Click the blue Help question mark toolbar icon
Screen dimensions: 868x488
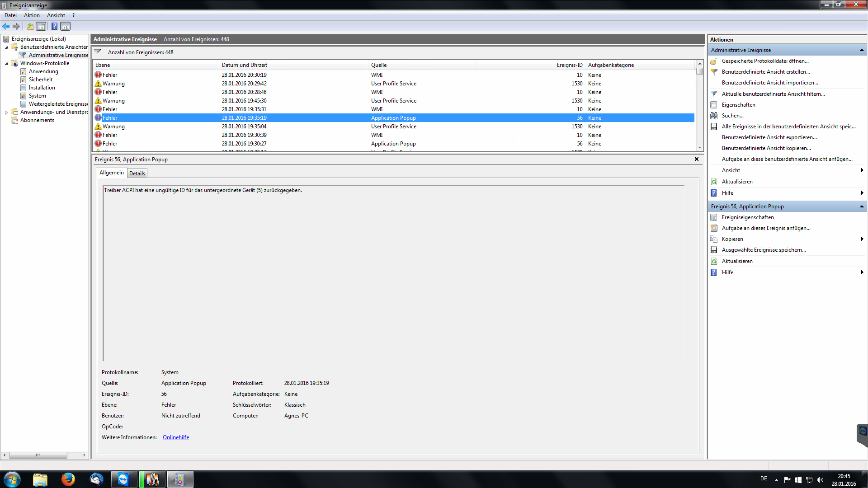54,26
